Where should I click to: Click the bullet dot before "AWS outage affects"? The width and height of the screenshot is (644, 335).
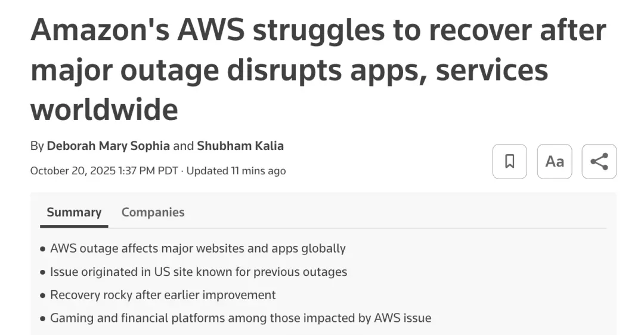[x=42, y=248]
